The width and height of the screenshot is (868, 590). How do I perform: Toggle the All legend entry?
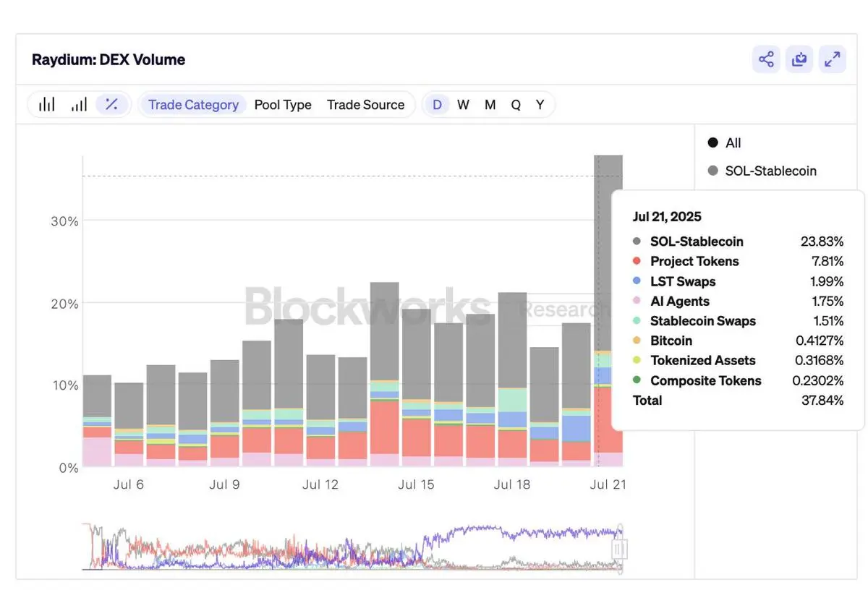[x=725, y=143]
